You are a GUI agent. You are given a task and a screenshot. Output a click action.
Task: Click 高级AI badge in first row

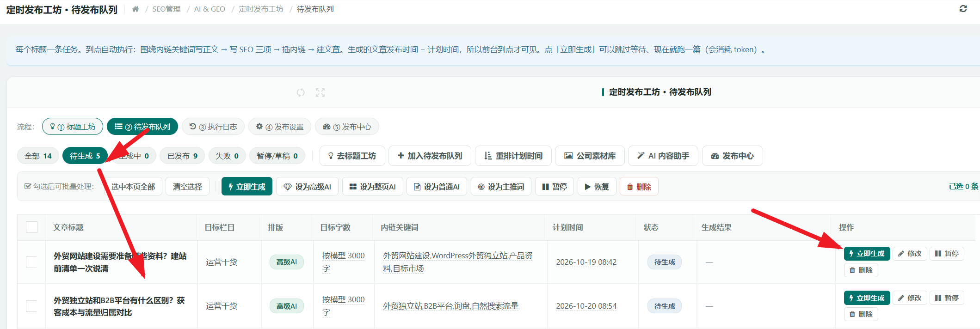287,262
